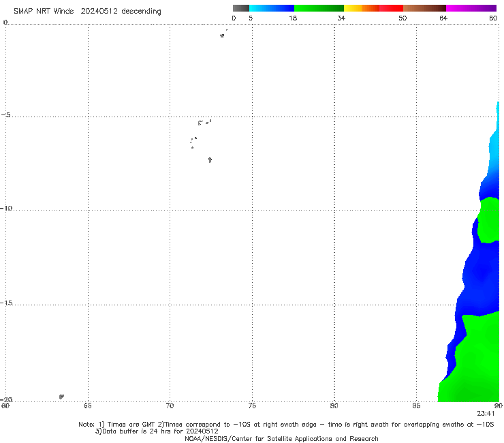504x443 pixels.
Task: Click the gray segment of the wind color bar
Action: pyautogui.click(x=241, y=8)
